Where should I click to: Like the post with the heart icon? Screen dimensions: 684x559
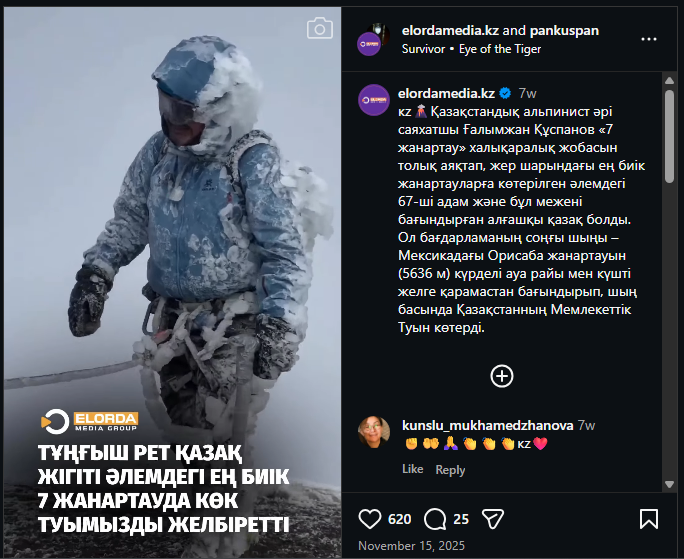369,519
